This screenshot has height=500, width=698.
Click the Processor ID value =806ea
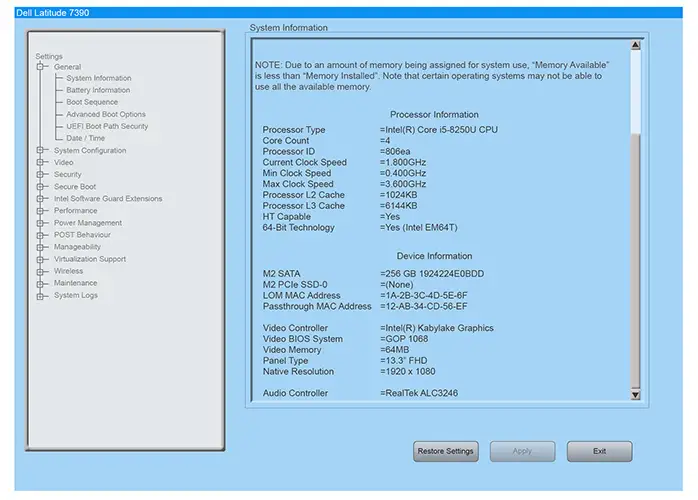point(395,152)
